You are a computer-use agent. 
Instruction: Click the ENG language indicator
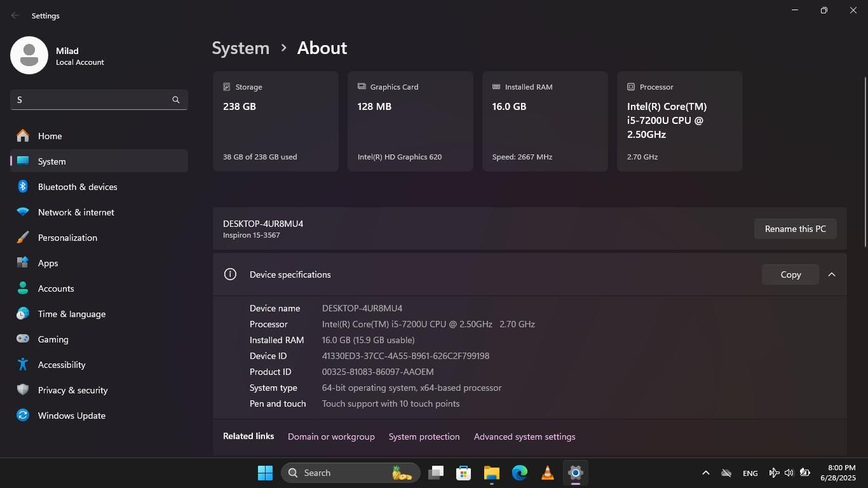750,473
